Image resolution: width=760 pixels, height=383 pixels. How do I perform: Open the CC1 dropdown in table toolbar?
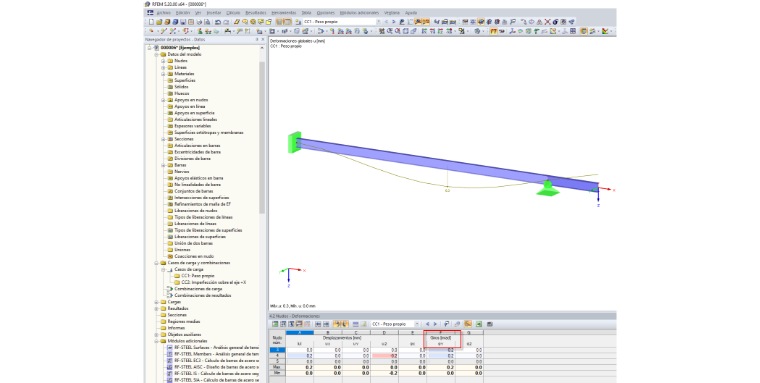pos(416,324)
